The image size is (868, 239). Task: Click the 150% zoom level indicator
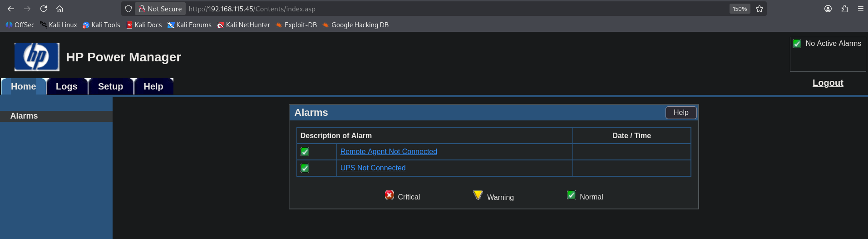click(x=740, y=9)
